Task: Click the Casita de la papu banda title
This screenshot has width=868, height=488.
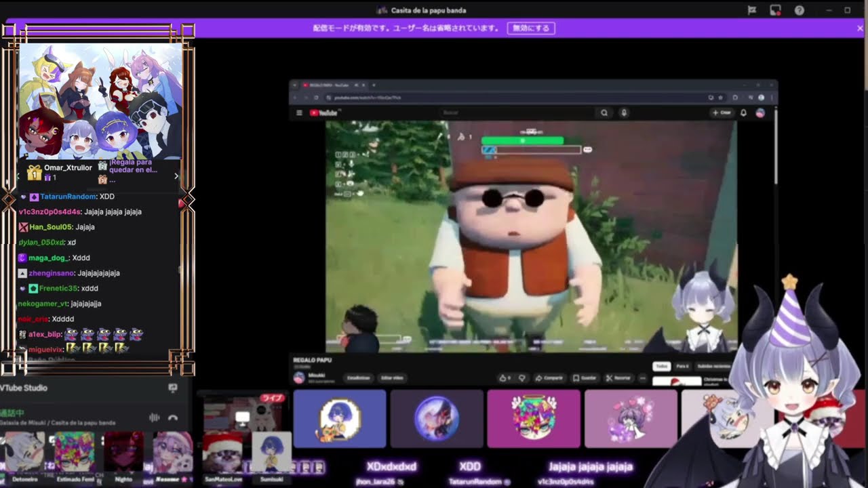Action: coord(429,10)
